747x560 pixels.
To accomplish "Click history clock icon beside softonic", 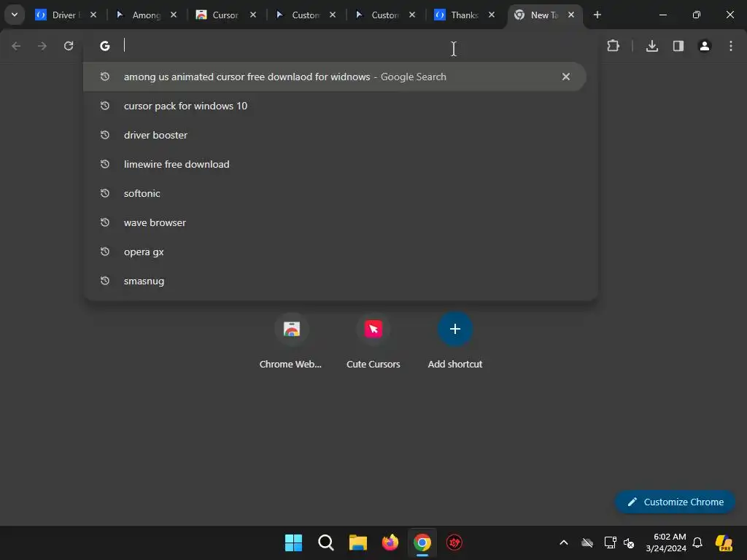I will tap(105, 193).
